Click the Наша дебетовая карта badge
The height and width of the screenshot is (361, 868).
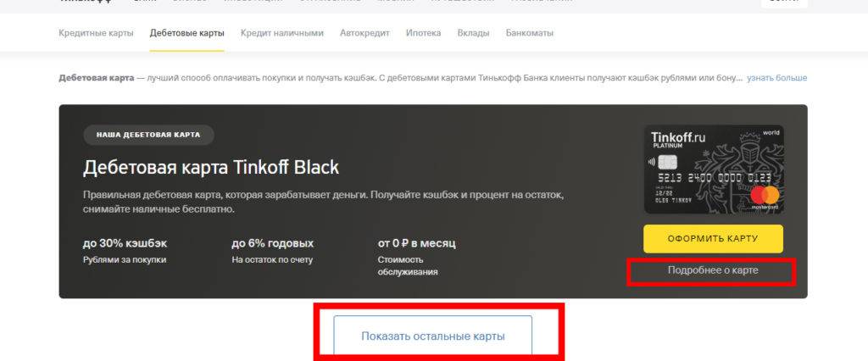pos(148,135)
